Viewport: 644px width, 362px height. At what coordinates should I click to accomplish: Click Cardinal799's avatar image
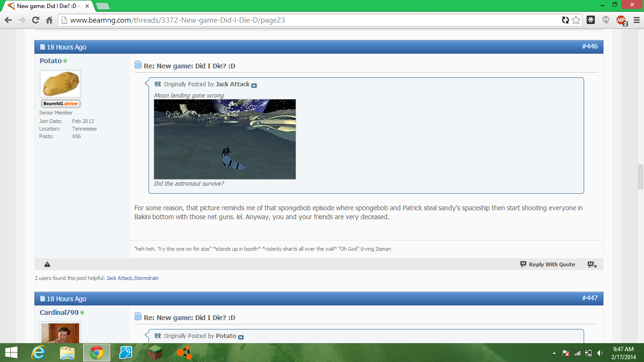pyautogui.click(x=60, y=332)
